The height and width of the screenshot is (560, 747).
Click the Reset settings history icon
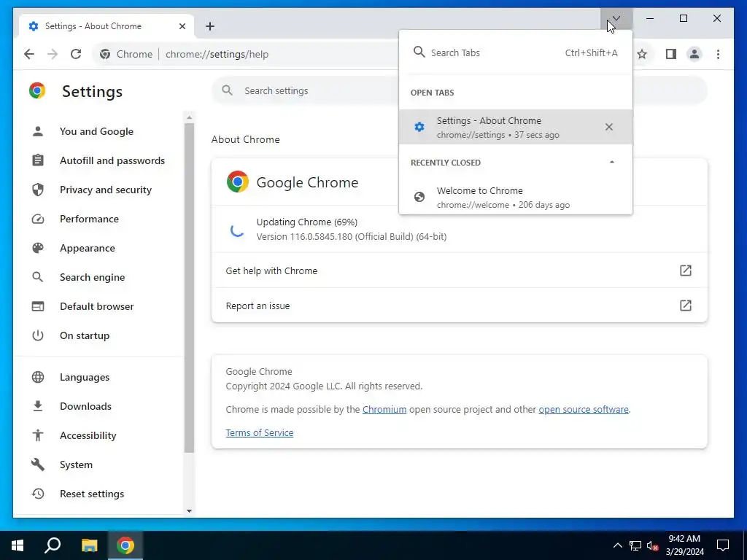pos(38,494)
